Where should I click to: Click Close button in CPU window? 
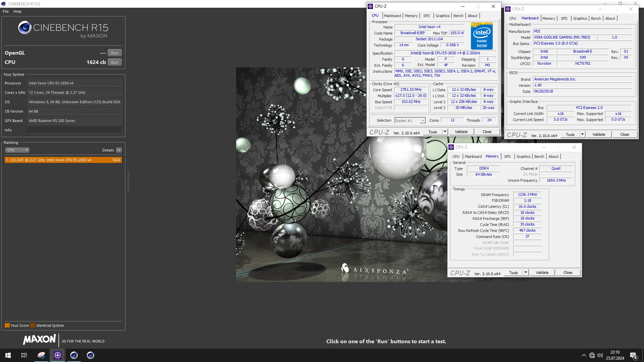click(x=487, y=132)
